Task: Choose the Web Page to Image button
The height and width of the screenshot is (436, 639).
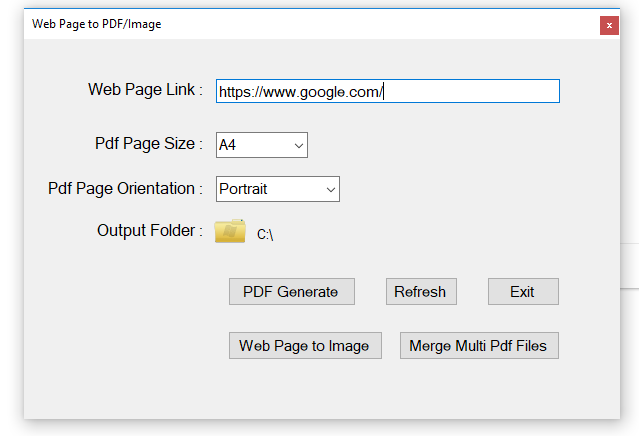Action: [304, 346]
